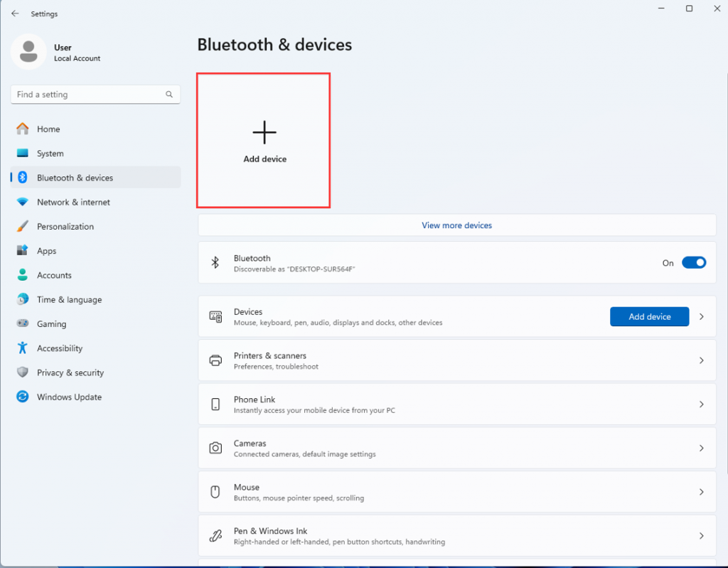Viewport: 728px width, 568px height.
Task: Click the Pen & Windows Ink title
Action: (x=270, y=531)
